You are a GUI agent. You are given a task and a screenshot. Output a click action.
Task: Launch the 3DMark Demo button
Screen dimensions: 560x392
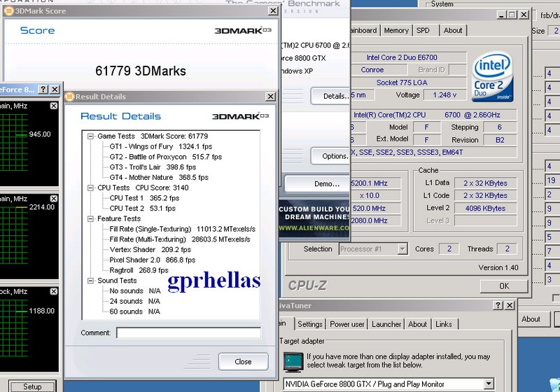(318, 184)
